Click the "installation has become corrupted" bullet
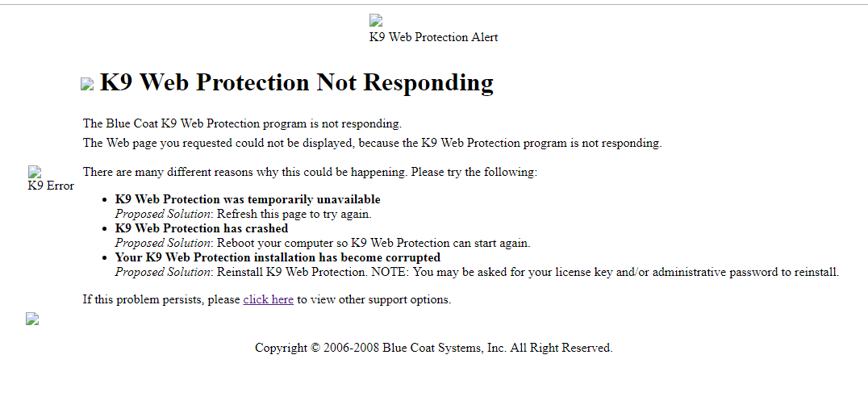 [278, 257]
